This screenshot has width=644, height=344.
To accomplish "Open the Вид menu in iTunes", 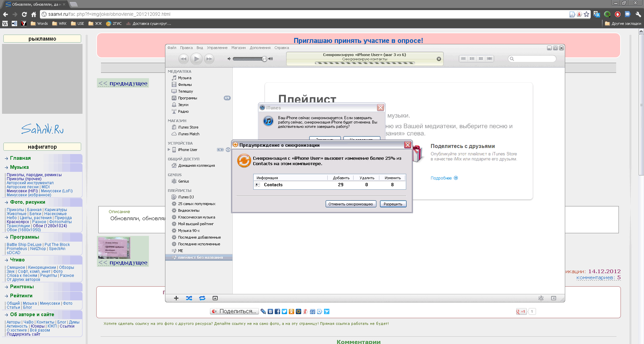I will point(200,48).
